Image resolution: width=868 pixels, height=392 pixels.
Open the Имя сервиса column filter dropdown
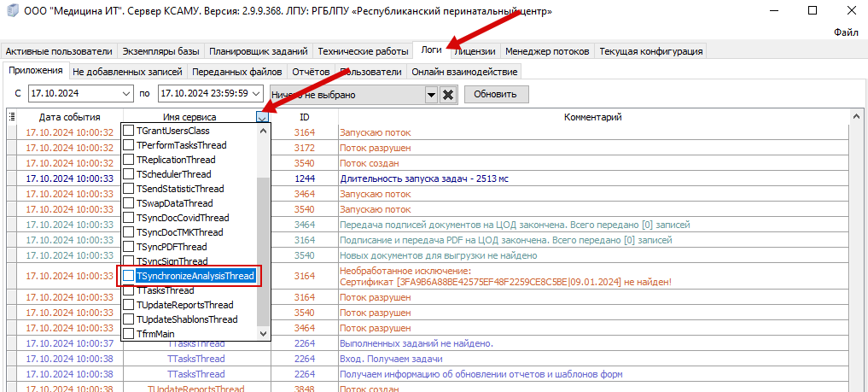tap(263, 117)
